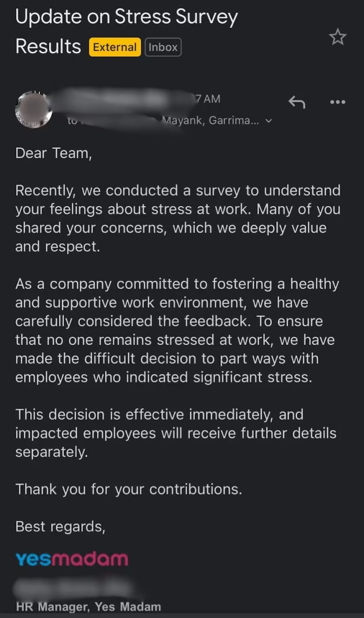Tap the HR Manager, Yes Madam signature
Viewport: 364px width, 618px height.
click(x=88, y=606)
